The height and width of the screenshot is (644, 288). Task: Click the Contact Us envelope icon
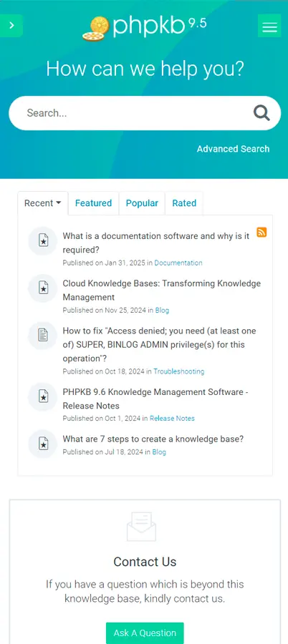pyautogui.click(x=142, y=527)
